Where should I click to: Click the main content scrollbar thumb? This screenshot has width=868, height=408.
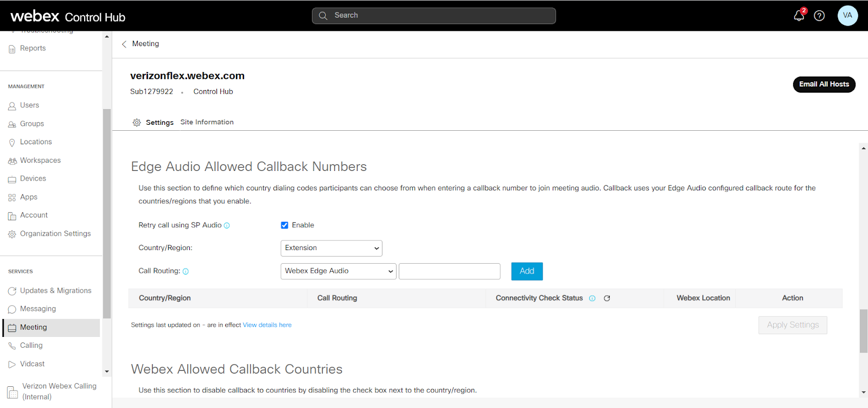coord(863,331)
